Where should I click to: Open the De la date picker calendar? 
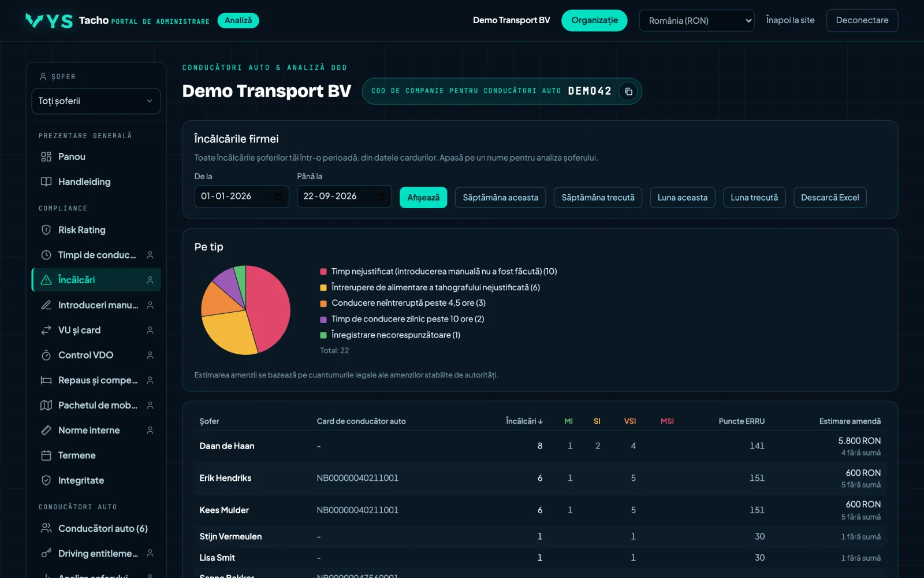[x=278, y=197]
